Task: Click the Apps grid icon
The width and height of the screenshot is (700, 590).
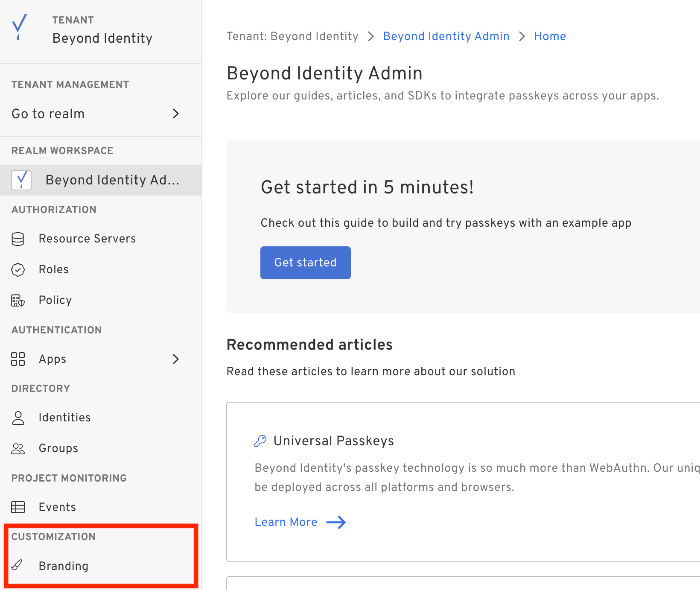Action: 18,359
